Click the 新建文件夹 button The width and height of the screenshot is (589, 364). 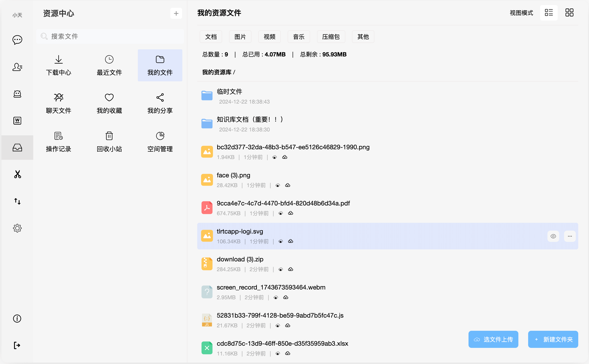pos(553,339)
